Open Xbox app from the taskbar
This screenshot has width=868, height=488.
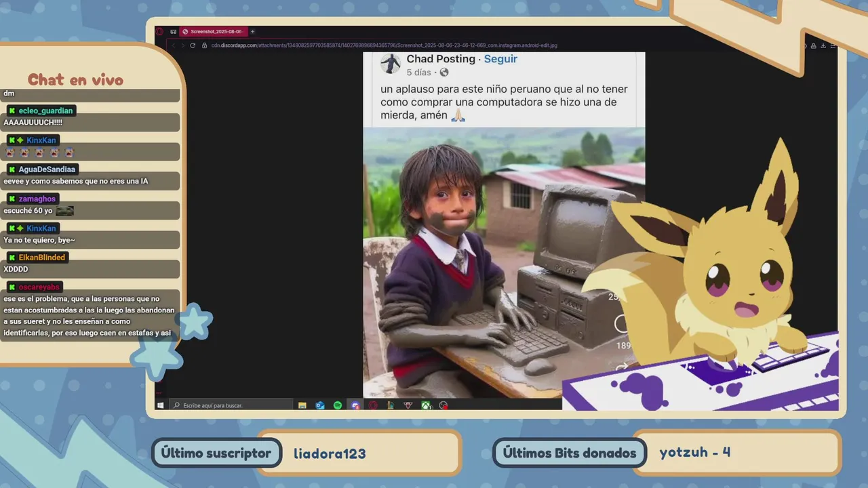click(426, 405)
